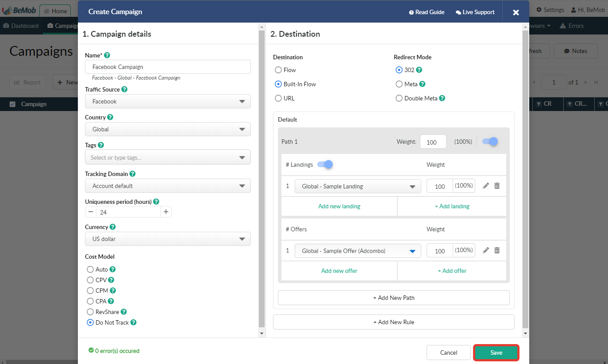Click the help icon beside CPM

pyautogui.click(x=113, y=291)
